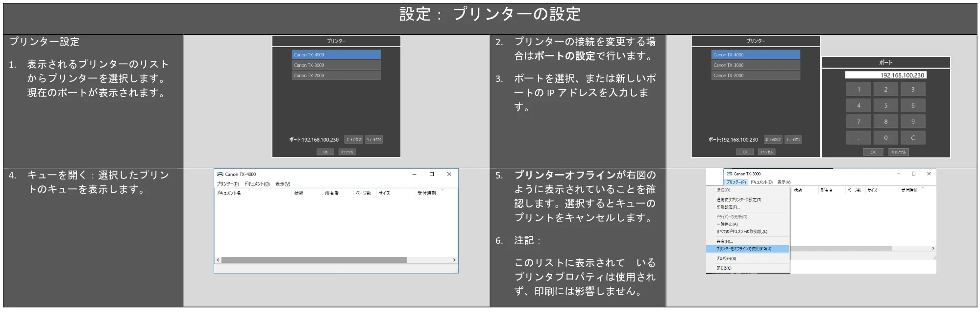
Task: Click right scroll arrow in Canon TX-4000 window
Action: (454, 260)
